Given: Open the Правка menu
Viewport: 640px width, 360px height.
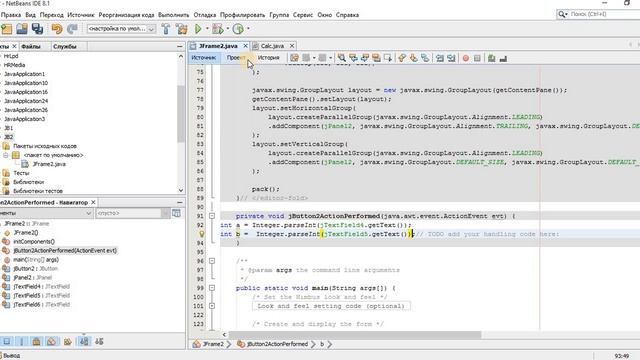Looking at the screenshot, I should coord(11,15).
